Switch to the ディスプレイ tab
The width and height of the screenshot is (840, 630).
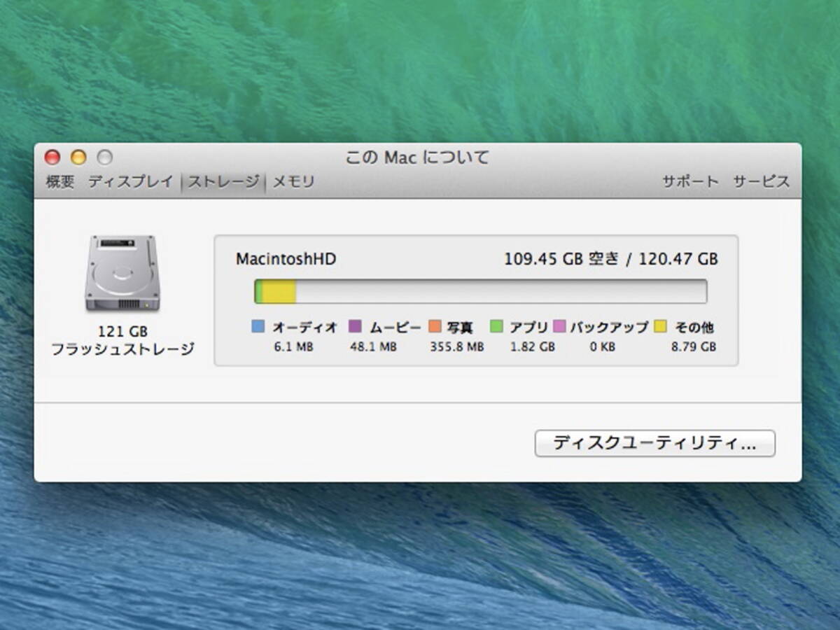pos(130,182)
